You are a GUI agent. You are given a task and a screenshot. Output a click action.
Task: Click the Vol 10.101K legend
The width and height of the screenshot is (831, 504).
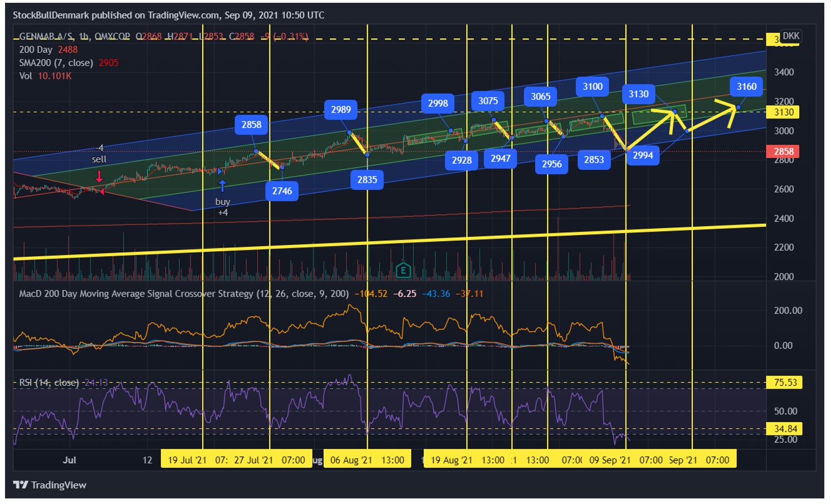point(45,76)
